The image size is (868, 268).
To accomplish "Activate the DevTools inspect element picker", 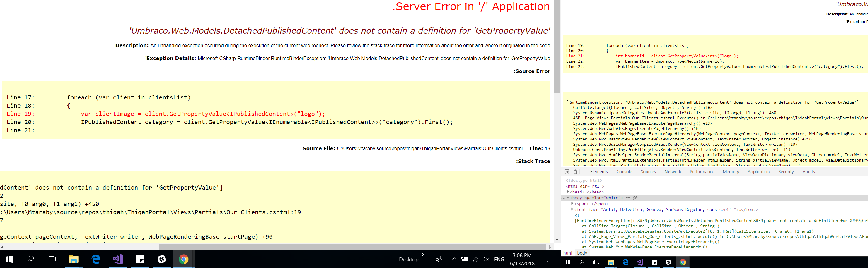I will (567, 172).
